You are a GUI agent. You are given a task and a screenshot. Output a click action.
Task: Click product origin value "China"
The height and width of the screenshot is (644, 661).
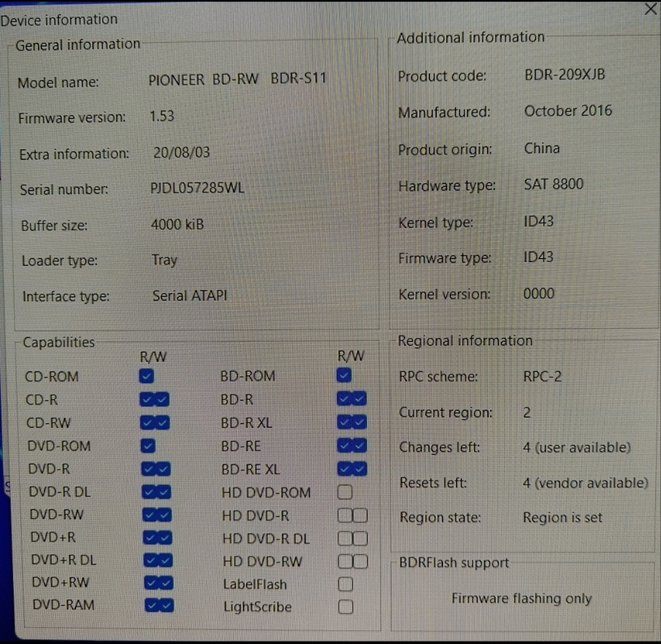542,148
